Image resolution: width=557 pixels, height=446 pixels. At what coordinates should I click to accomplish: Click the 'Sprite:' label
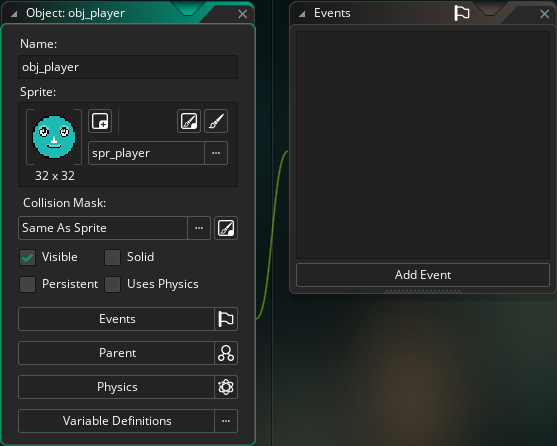(38, 92)
